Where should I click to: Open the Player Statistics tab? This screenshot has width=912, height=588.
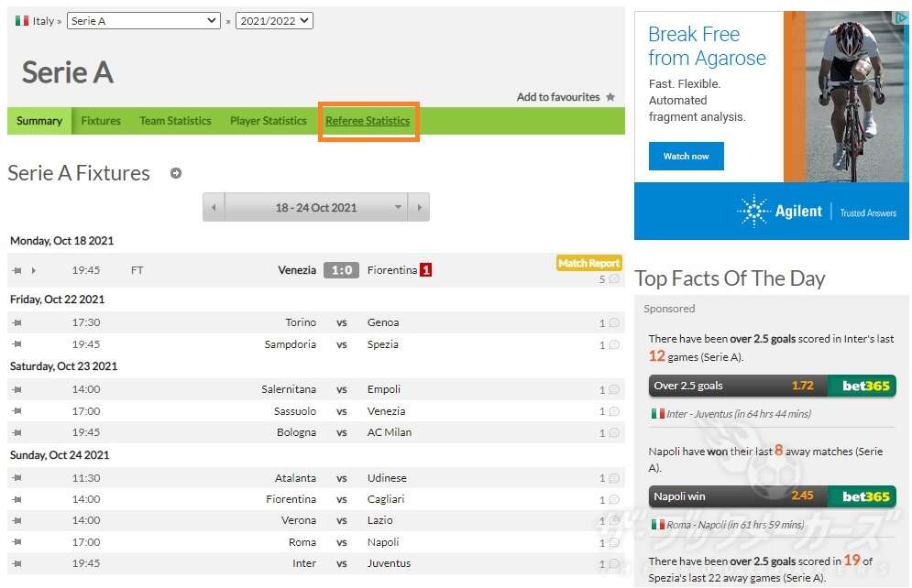point(269,121)
